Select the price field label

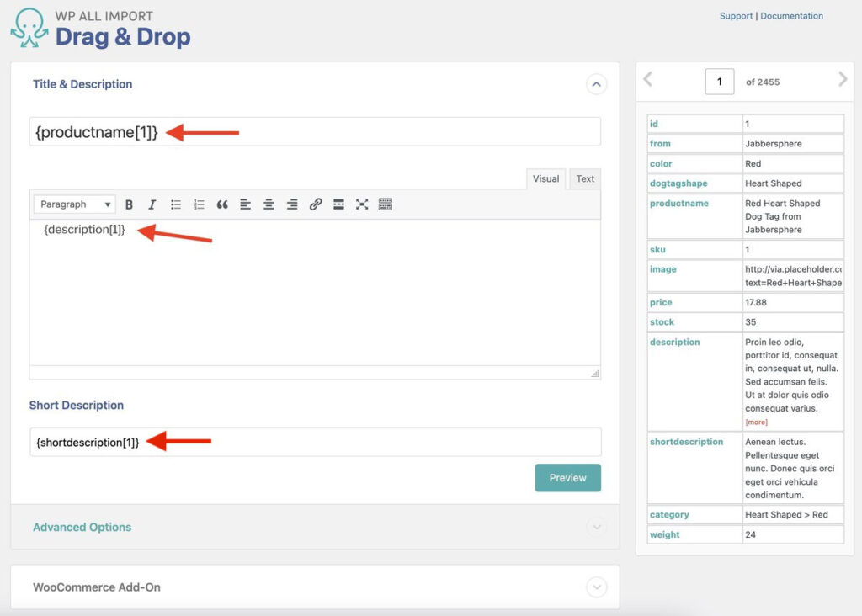click(661, 302)
